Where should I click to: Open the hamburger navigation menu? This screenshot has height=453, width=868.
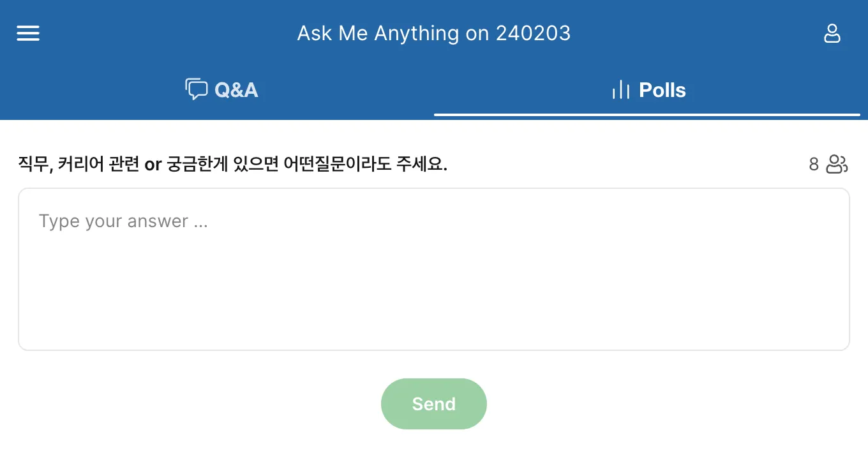pos(28,33)
